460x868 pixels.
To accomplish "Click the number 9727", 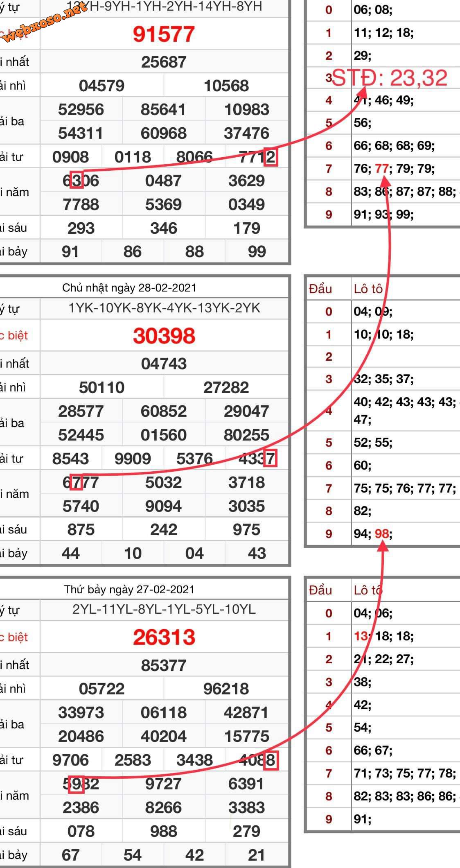I will [x=163, y=784].
